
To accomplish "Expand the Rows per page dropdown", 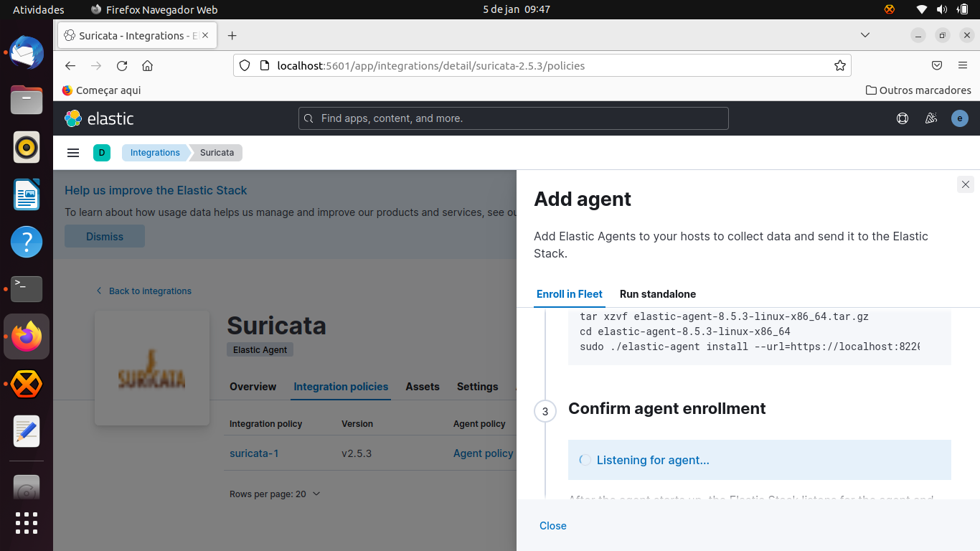I will tap(275, 494).
